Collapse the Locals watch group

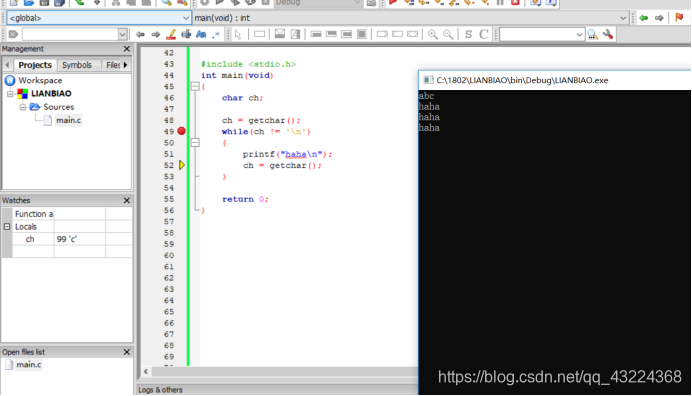7,226
